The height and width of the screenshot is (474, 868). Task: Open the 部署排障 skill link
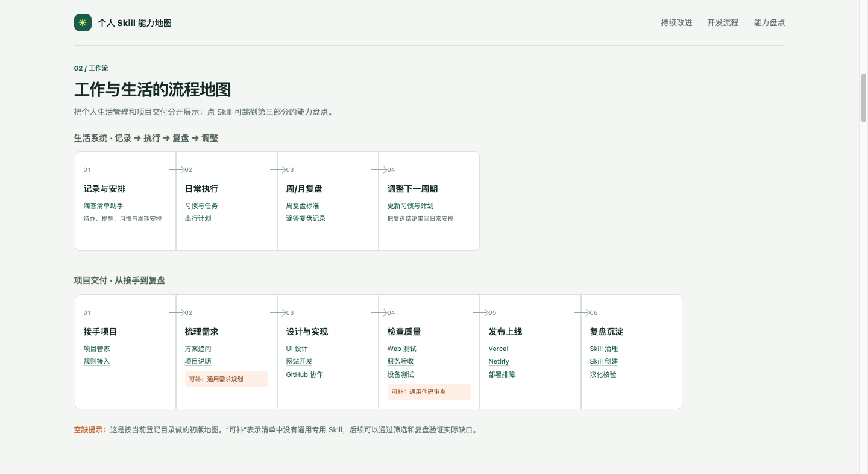click(x=502, y=375)
